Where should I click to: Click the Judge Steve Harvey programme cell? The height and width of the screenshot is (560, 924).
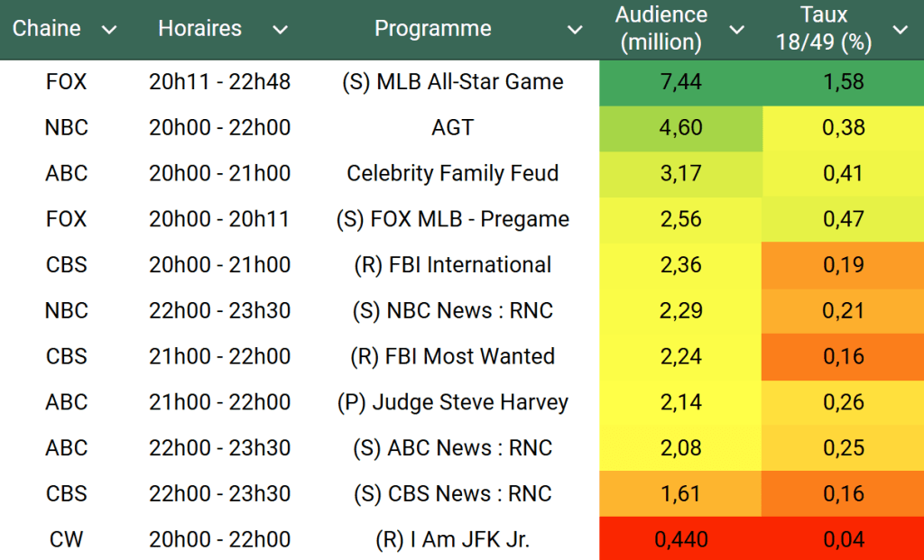452,402
